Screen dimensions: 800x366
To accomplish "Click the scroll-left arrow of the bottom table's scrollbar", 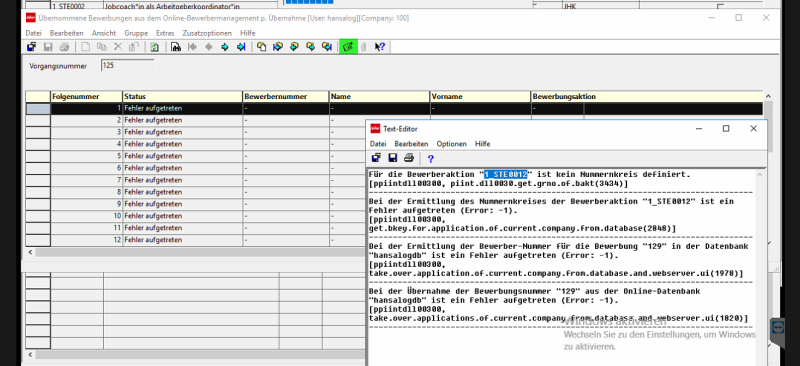I will click(30, 354).
